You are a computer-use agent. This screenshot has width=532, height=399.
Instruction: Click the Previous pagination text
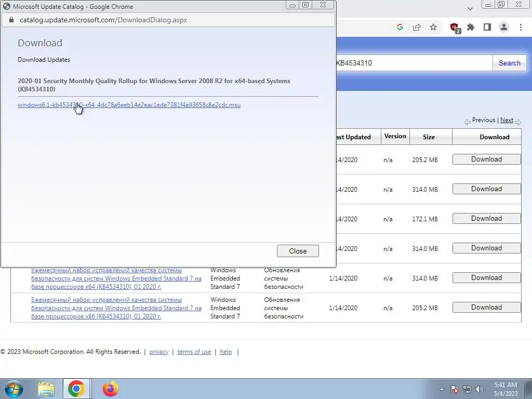pyautogui.click(x=484, y=120)
